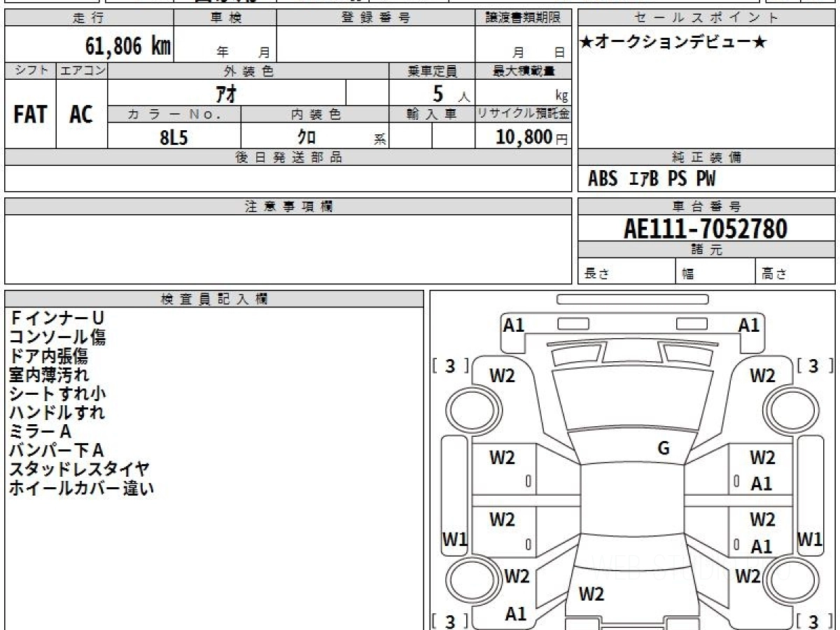Select the exterior color value アオ
840x630 pixels.
[x=227, y=93]
